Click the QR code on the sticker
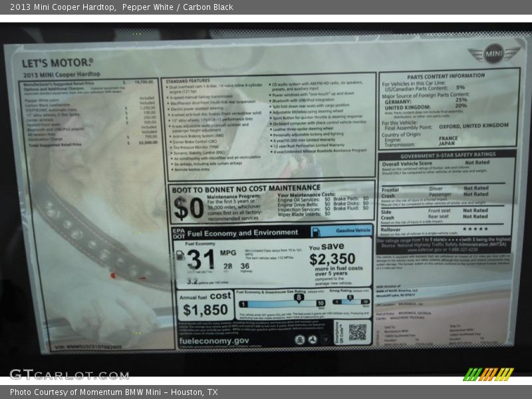Image resolution: width=532 pixels, height=399 pixels. click(358, 332)
